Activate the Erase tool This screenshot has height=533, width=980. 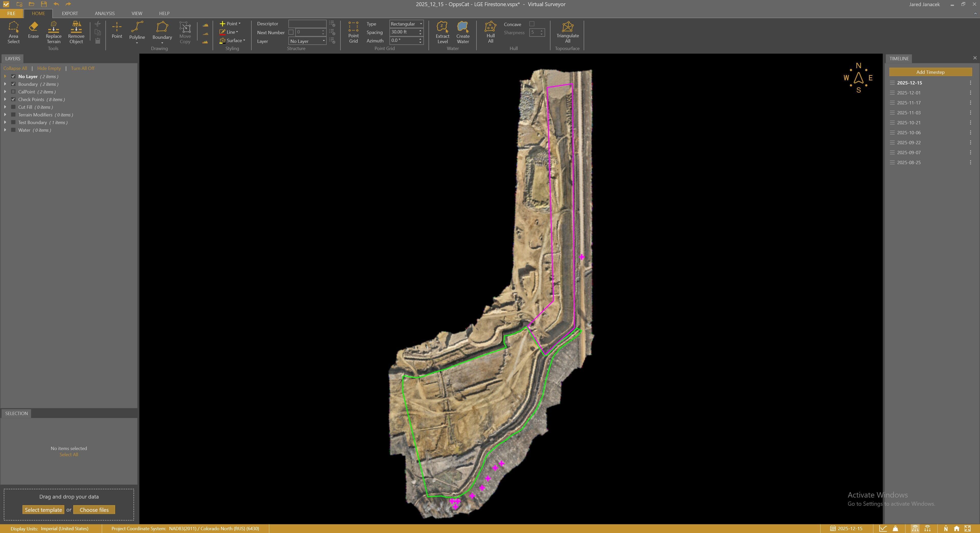click(x=33, y=30)
